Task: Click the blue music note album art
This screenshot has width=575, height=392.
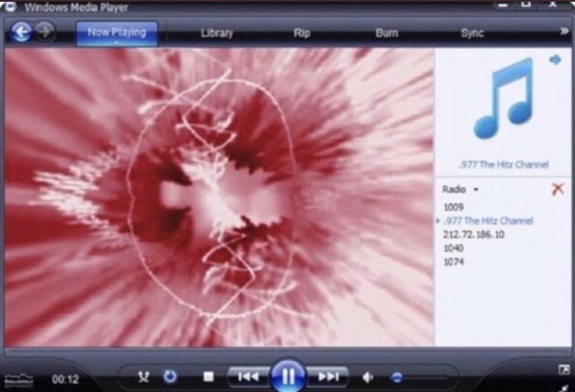Action: tap(503, 98)
